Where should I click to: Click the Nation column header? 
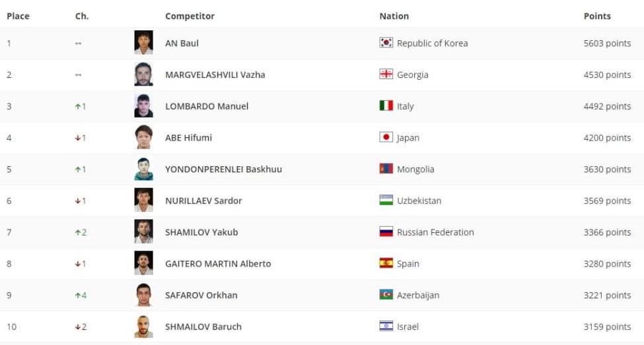pos(394,16)
